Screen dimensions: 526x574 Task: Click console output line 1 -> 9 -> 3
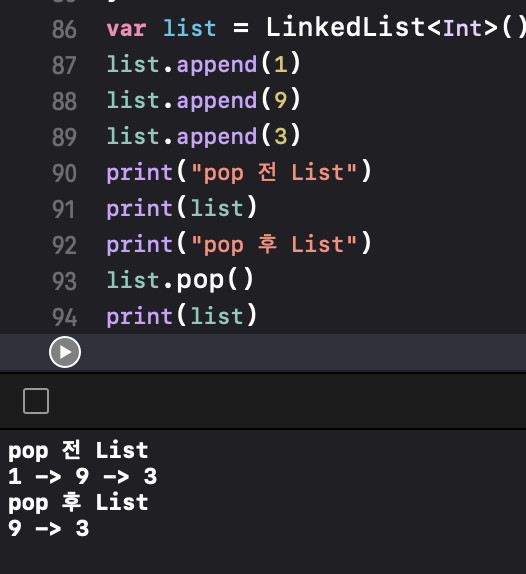click(x=83, y=477)
